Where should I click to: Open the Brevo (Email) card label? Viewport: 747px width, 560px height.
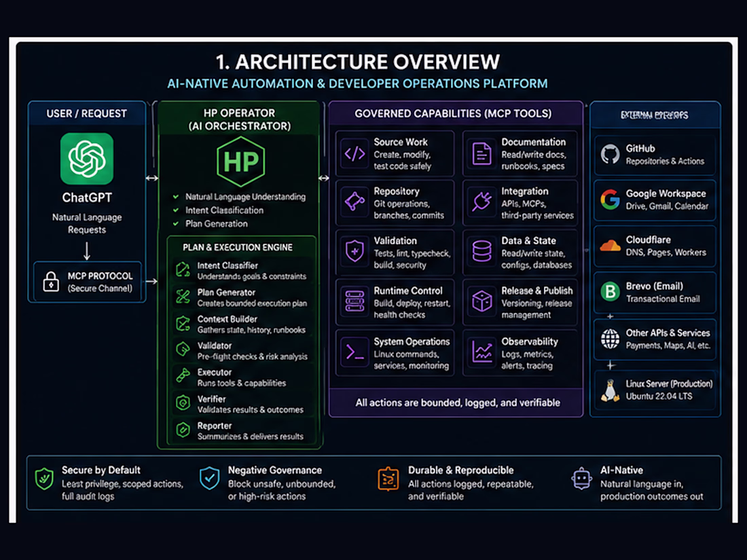654,286
